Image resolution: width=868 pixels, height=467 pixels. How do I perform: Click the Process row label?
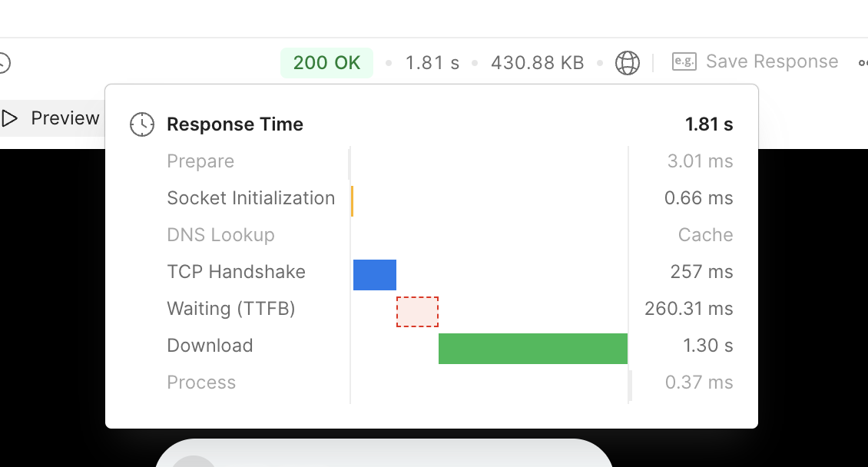click(201, 383)
